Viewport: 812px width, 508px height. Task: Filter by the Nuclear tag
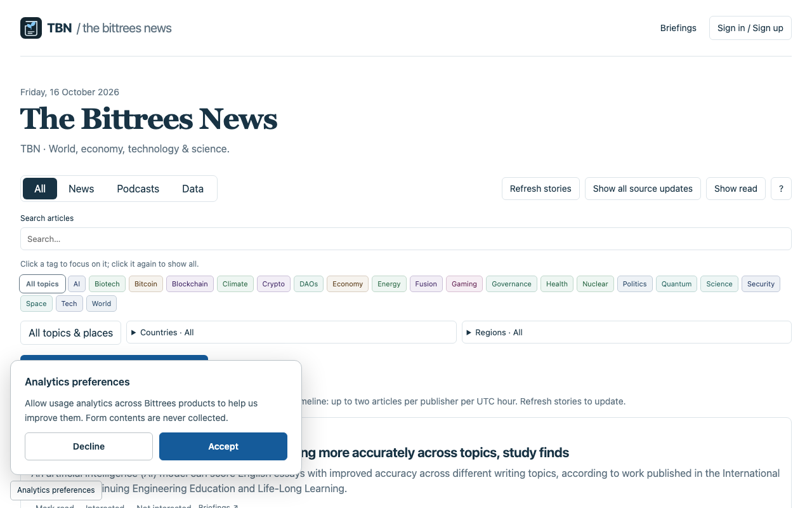pos(595,284)
